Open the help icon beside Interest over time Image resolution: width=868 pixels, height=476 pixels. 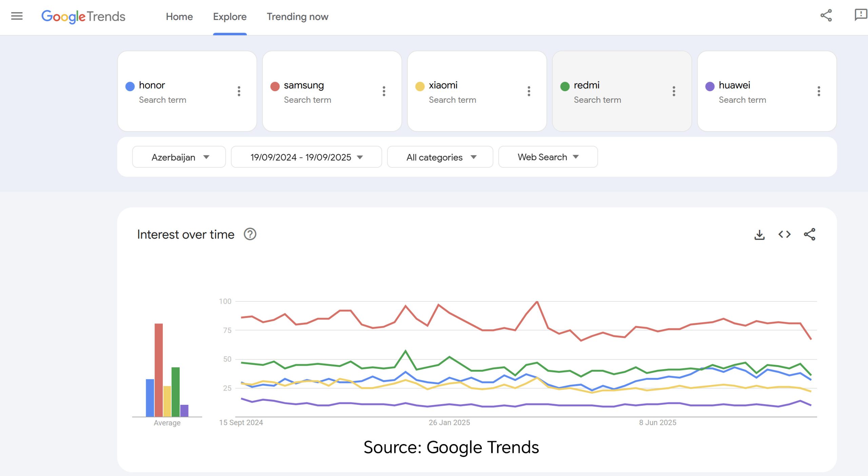pyautogui.click(x=250, y=234)
